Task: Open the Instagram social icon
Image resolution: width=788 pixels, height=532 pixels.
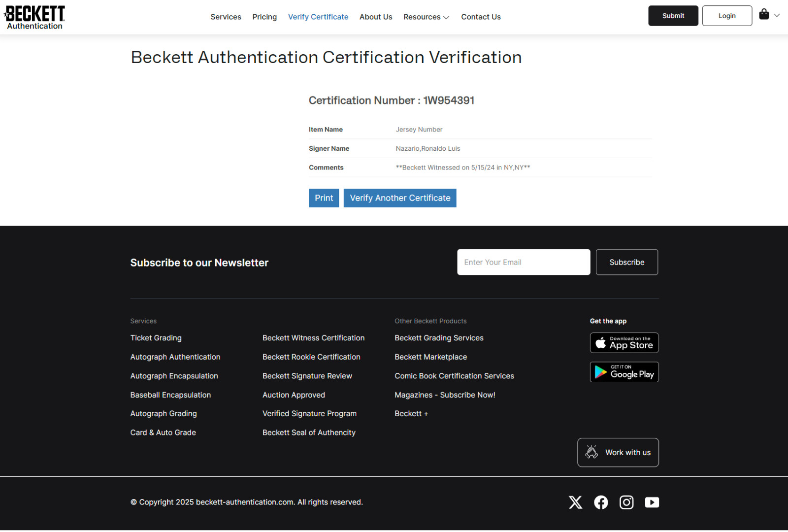Action: point(626,502)
